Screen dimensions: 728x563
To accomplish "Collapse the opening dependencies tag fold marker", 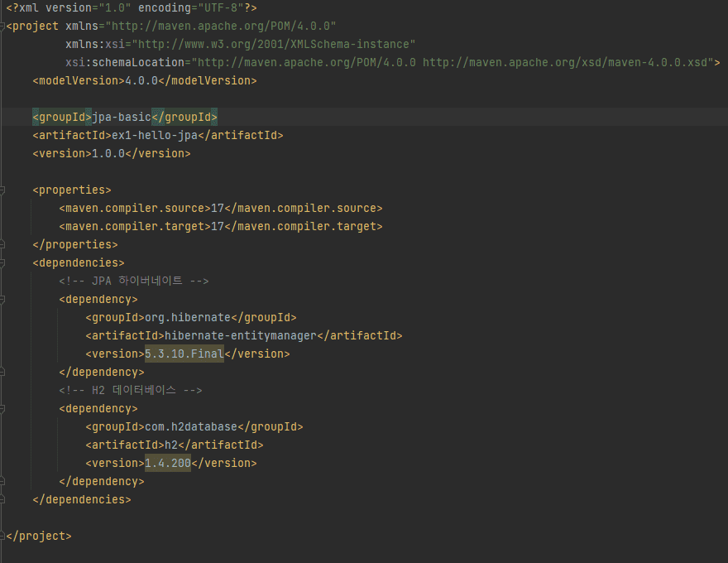I will 2,263.
